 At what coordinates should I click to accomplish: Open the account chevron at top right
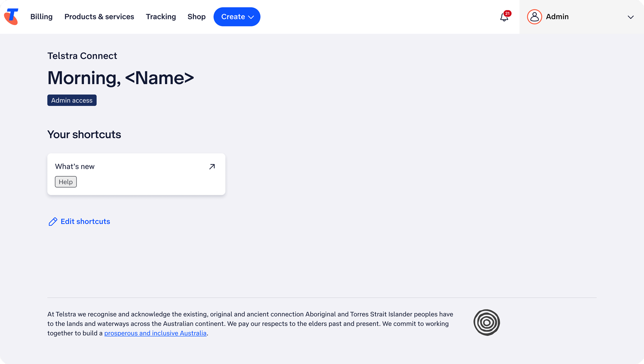[630, 17]
